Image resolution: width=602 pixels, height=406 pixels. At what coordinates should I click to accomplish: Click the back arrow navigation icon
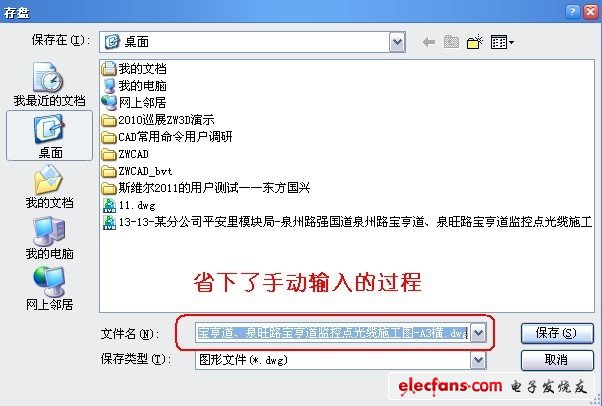(x=429, y=42)
